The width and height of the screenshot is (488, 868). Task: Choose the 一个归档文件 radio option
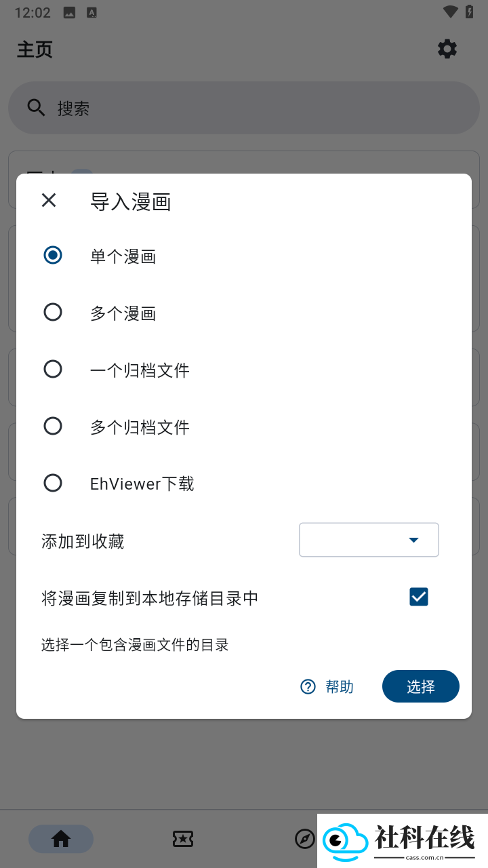53,369
